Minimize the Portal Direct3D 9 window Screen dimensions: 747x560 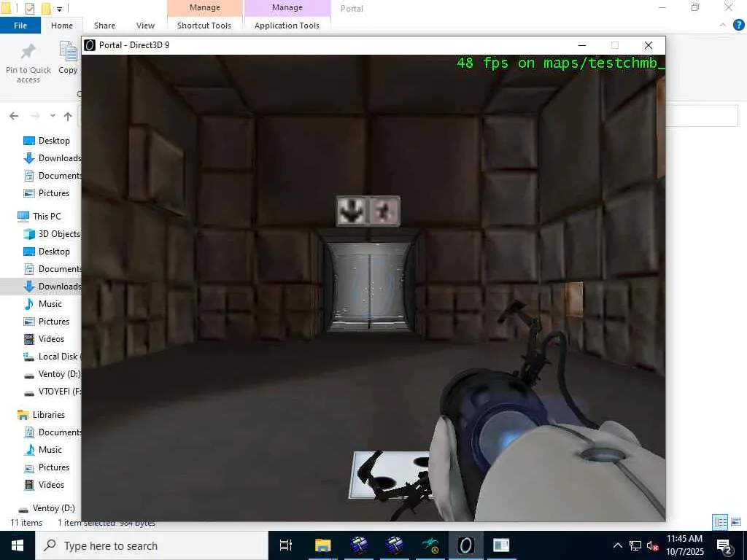581,45
